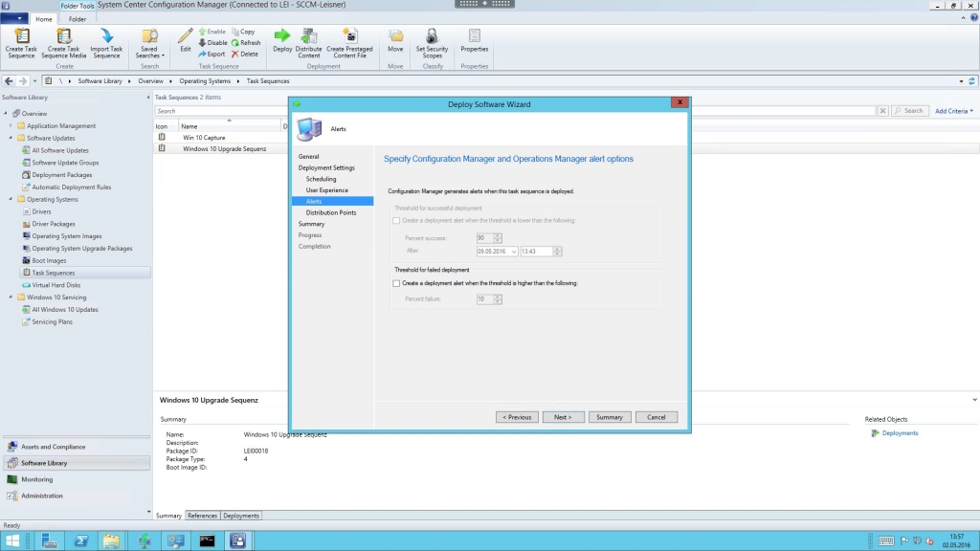980x551 pixels.
Task: Delete the selected task sequence
Action: (245, 54)
